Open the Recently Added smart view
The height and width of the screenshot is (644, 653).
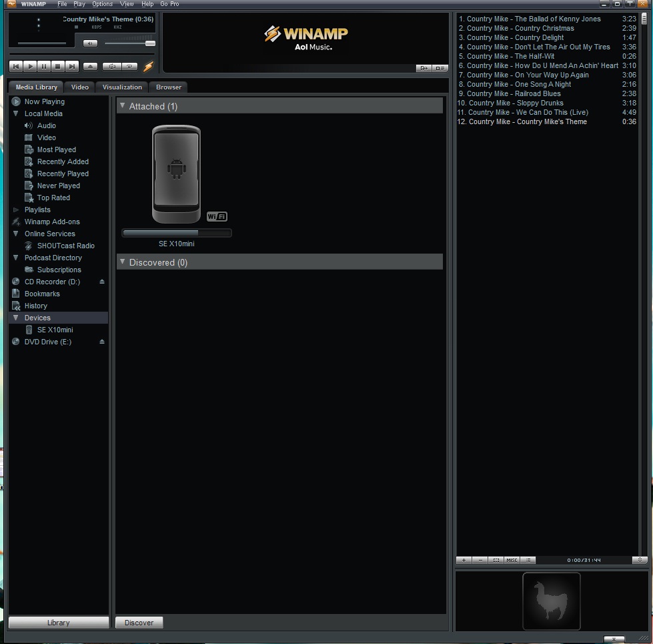tap(63, 162)
